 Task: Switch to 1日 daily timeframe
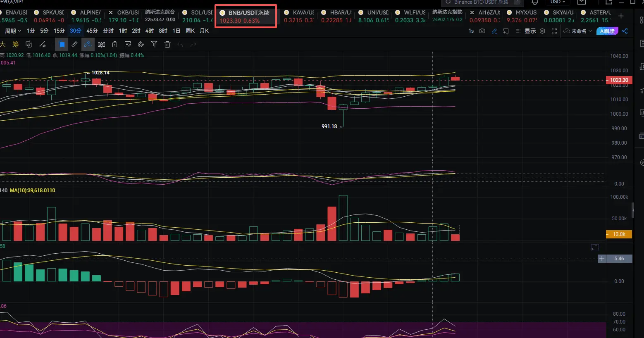[x=176, y=31]
